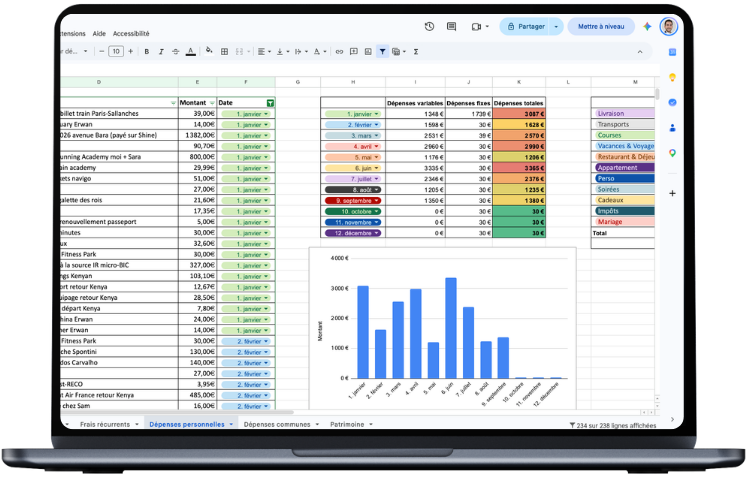Open Google Calendar side panel

tap(672, 52)
